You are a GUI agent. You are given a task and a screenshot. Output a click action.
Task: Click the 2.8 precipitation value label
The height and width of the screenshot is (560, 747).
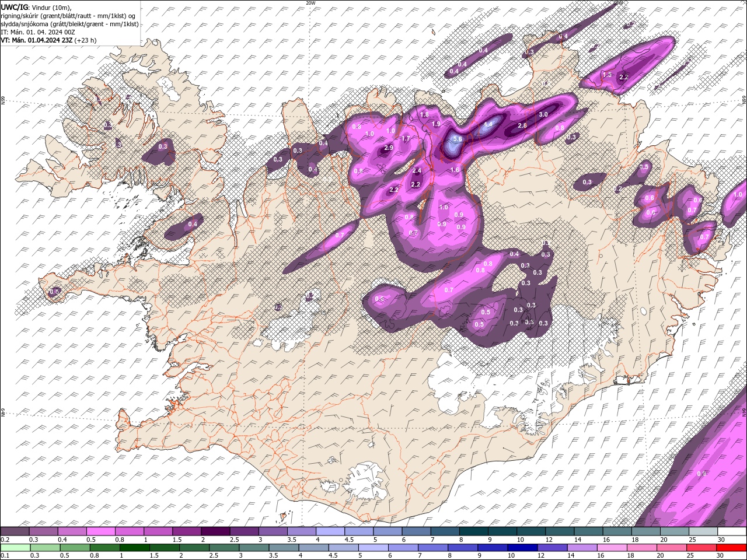tap(522, 126)
